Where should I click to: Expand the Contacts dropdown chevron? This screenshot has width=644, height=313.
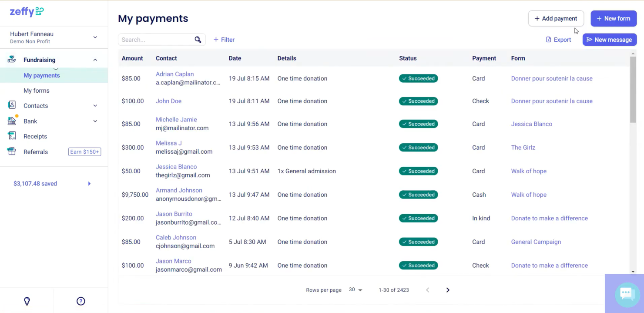(95, 105)
